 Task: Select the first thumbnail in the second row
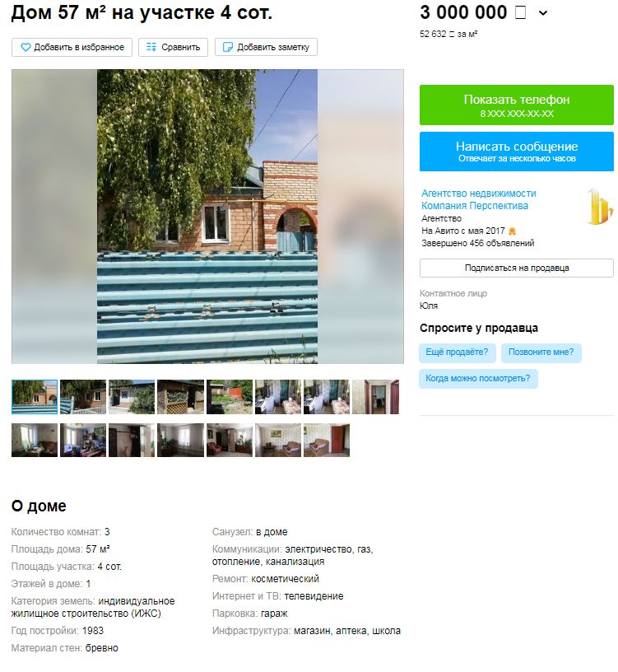click(35, 440)
